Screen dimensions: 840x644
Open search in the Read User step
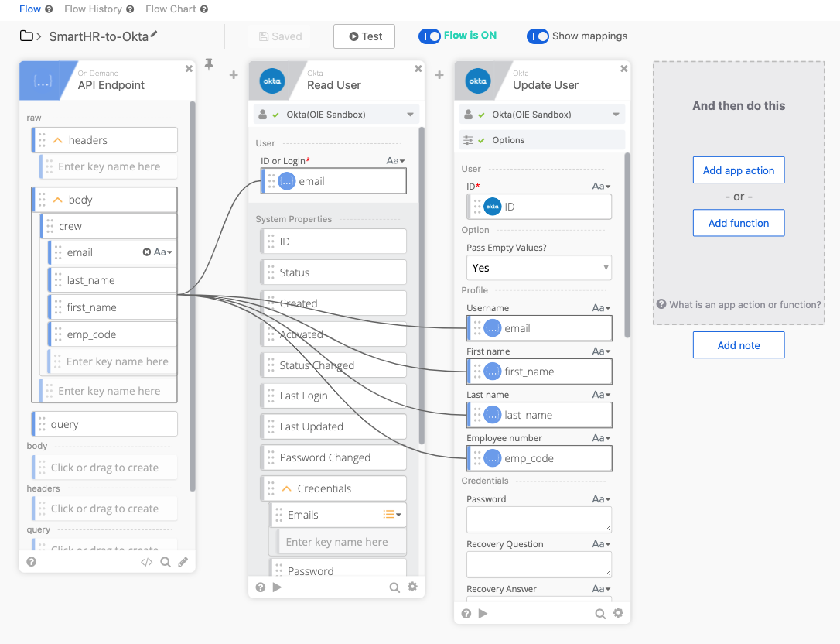(x=394, y=587)
